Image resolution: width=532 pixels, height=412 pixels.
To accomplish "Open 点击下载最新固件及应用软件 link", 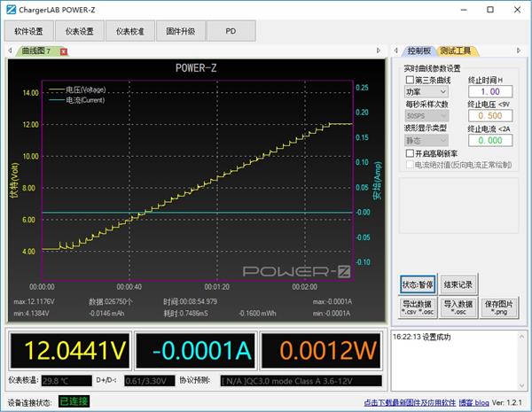I will (410, 402).
